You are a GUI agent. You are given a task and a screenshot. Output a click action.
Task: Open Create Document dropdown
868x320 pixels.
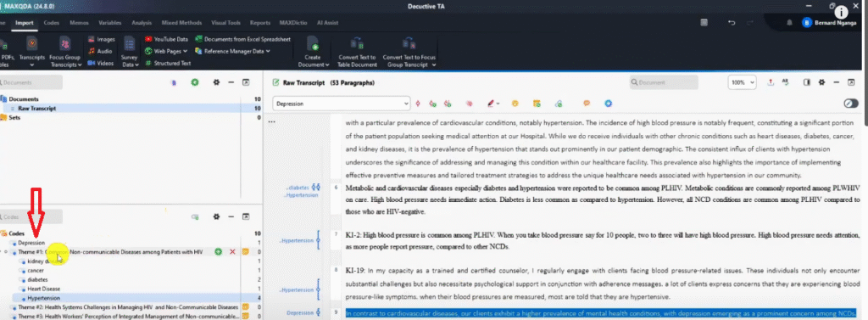pyautogui.click(x=313, y=51)
